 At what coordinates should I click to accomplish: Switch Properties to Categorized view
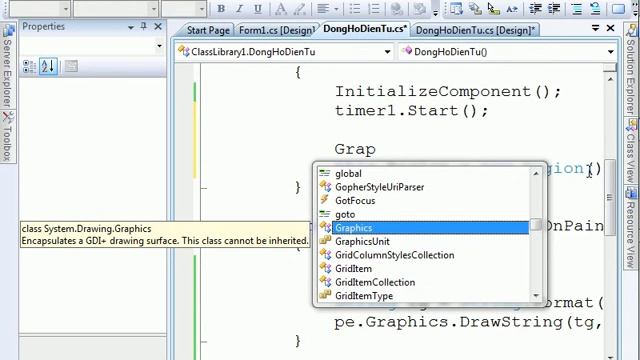(x=29, y=67)
